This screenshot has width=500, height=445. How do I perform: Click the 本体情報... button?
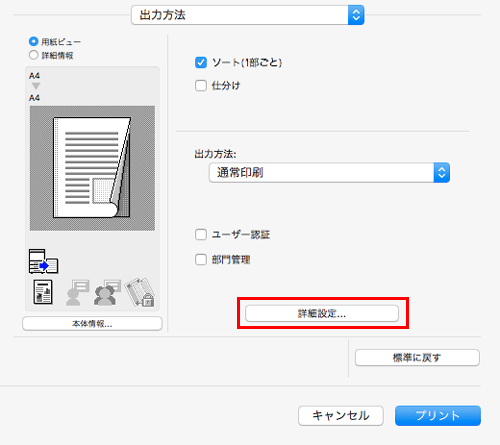point(92,324)
